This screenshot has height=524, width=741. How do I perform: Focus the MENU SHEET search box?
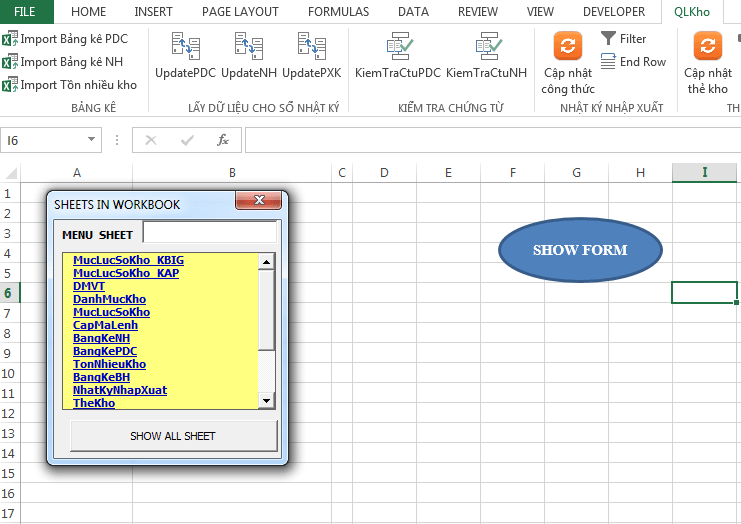[210, 233]
